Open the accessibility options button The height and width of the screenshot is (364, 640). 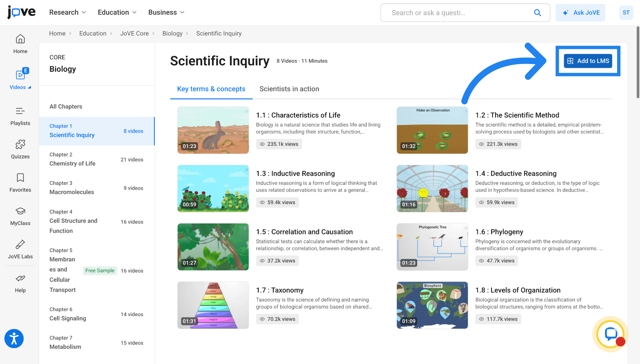coord(14,338)
